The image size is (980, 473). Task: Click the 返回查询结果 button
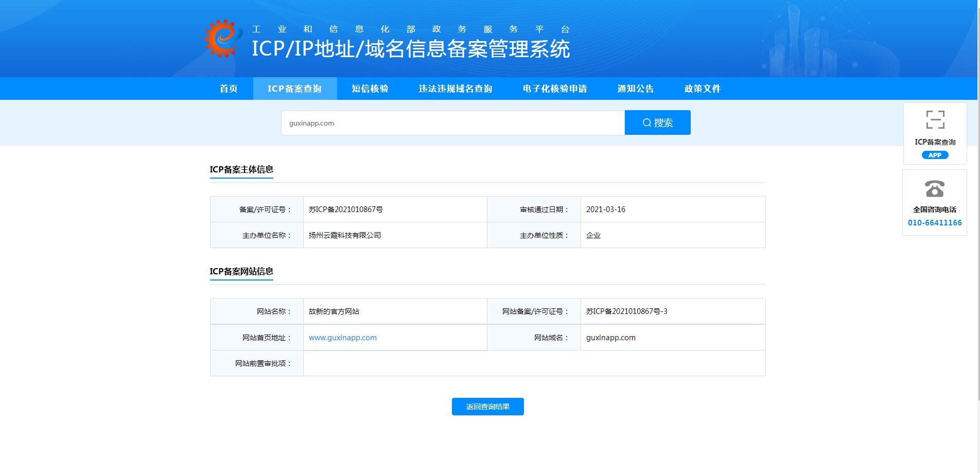click(487, 406)
